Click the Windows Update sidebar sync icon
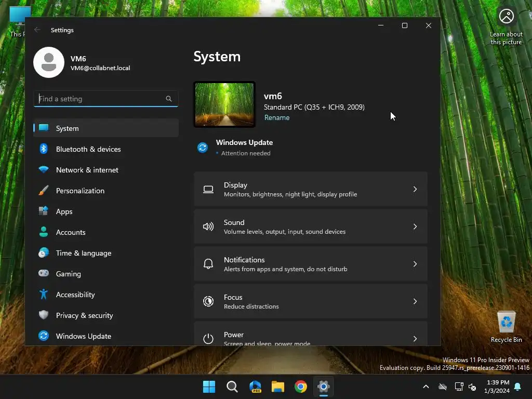The image size is (532, 399). click(x=44, y=336)
